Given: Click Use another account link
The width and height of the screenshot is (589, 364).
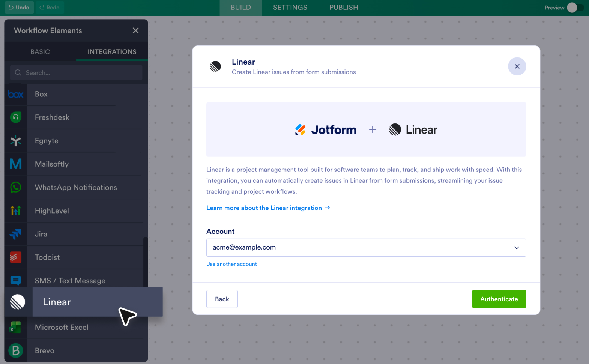Looking at the screenshot, I should pyautogui.click(x=231, y=264).
